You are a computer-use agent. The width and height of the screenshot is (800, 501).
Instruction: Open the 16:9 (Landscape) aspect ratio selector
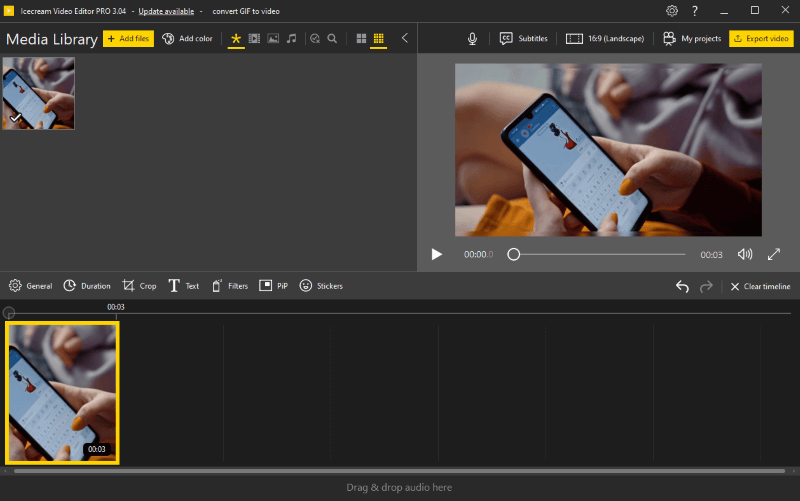(605, 39)
